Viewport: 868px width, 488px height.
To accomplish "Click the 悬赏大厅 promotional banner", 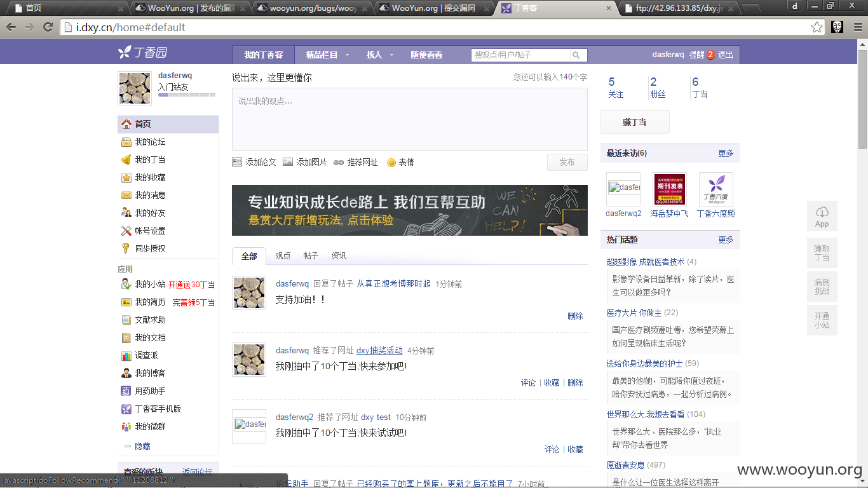I will (409, 210).
